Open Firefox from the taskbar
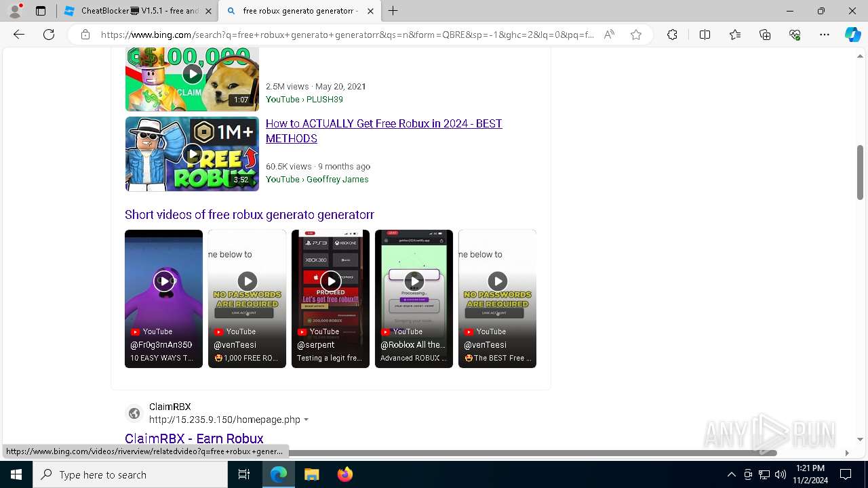 (x=344, y=474)
